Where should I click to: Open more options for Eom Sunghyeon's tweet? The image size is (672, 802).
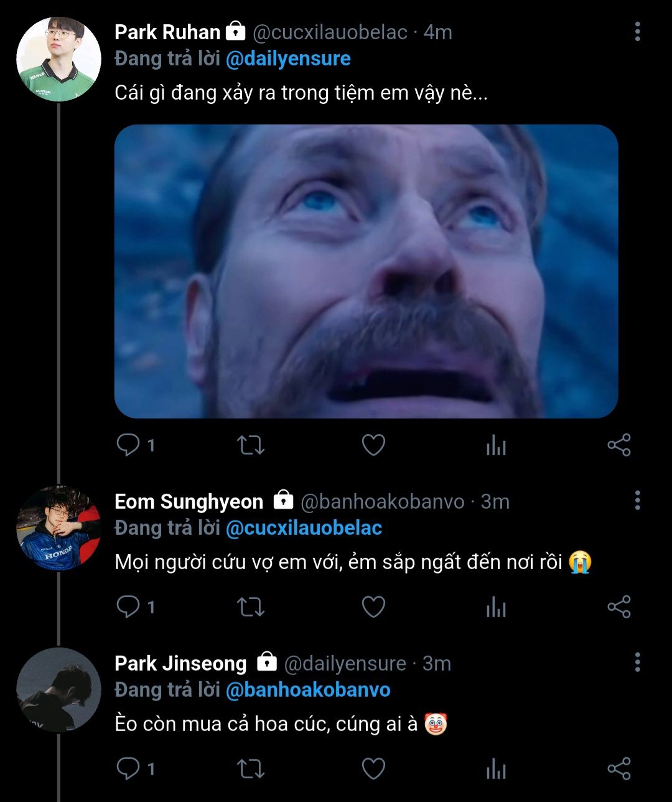(x=637, y=500)
